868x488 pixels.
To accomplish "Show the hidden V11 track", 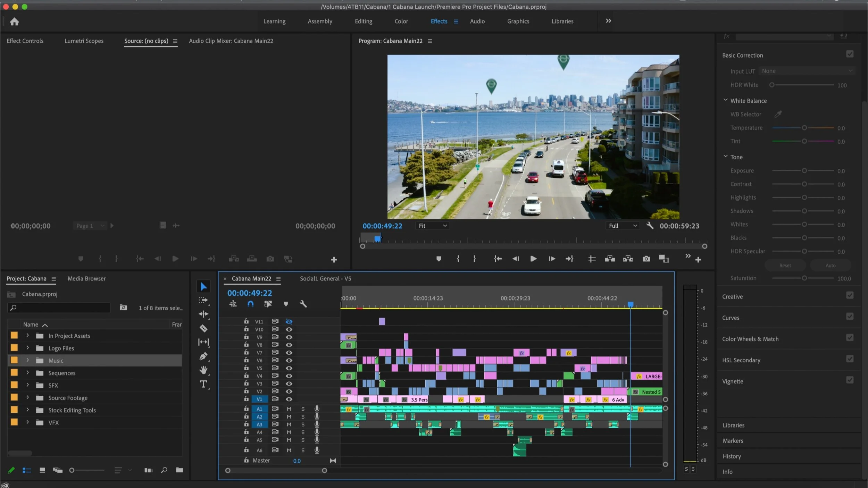I will [289, 321].
